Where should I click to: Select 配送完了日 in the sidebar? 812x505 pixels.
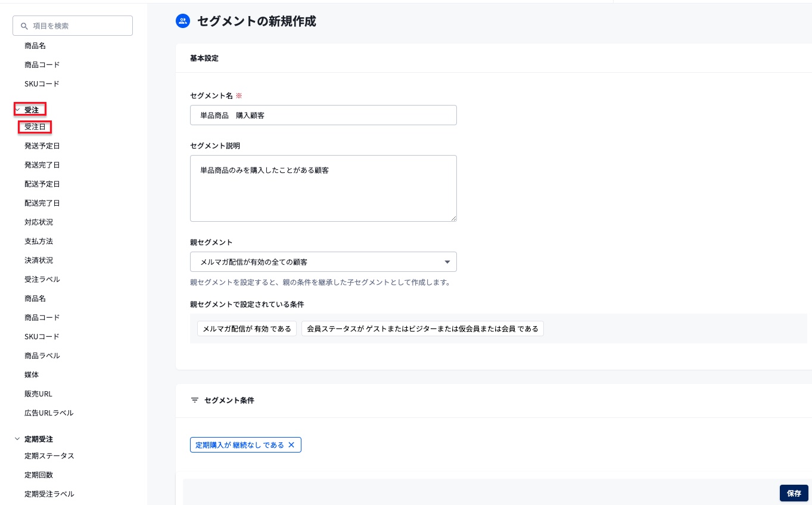click(x=42, y=203)
